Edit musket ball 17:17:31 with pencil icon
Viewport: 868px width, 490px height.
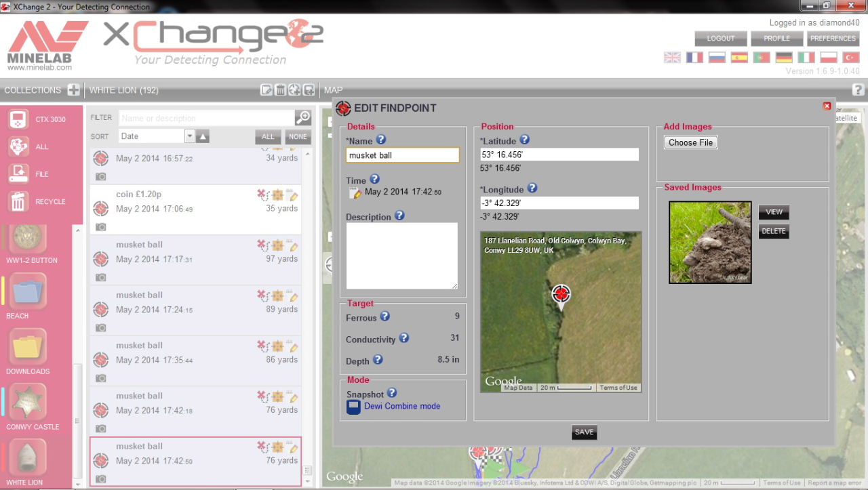(x=294, y=246)
